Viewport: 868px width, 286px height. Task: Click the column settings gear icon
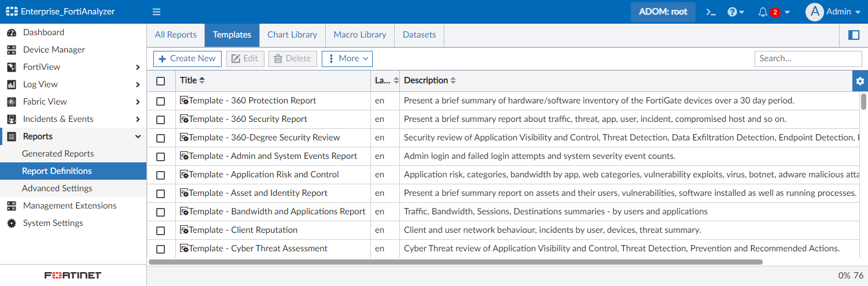click(860, 81)
